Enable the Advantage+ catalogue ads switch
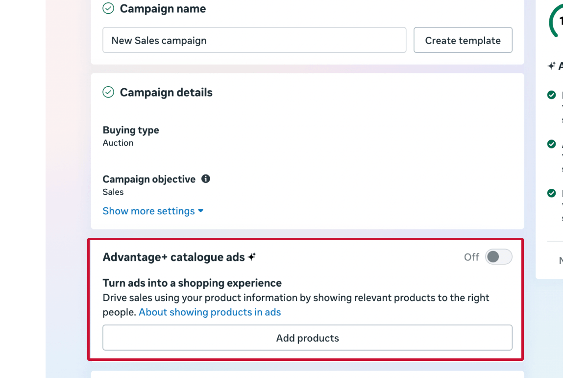Screen dimensions: 588x378 point(498,257)
